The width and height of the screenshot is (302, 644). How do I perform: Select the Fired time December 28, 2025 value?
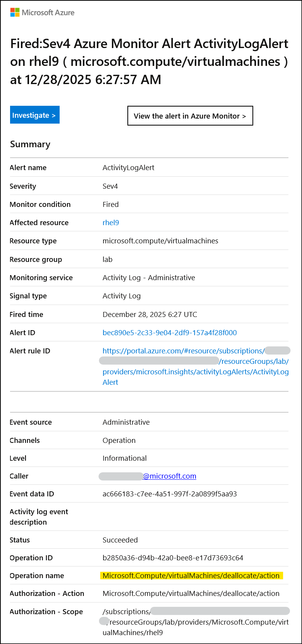(150, 315)
